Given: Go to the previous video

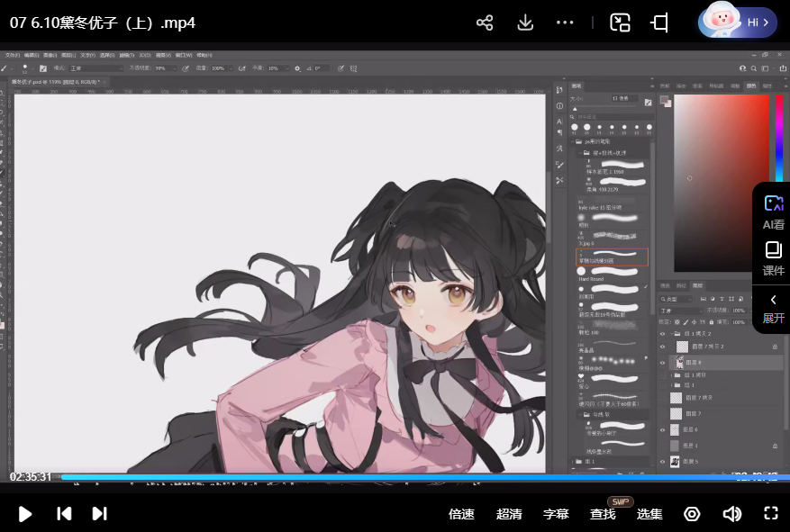Looking at the screenshot, I should 64,513.
